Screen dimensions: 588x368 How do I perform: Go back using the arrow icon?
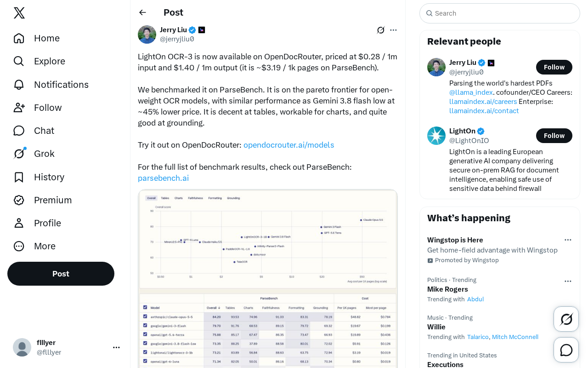tap(142, 12)
